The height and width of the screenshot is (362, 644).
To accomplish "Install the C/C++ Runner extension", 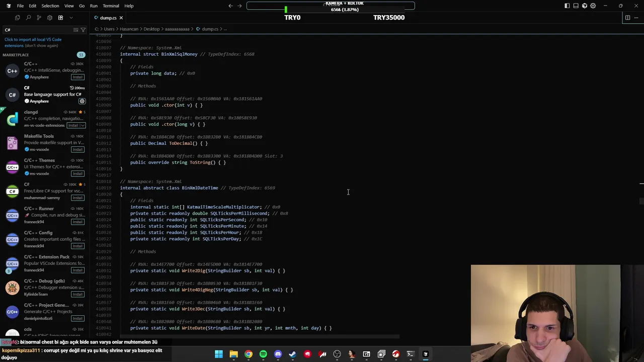I will [x=77, y=222].
